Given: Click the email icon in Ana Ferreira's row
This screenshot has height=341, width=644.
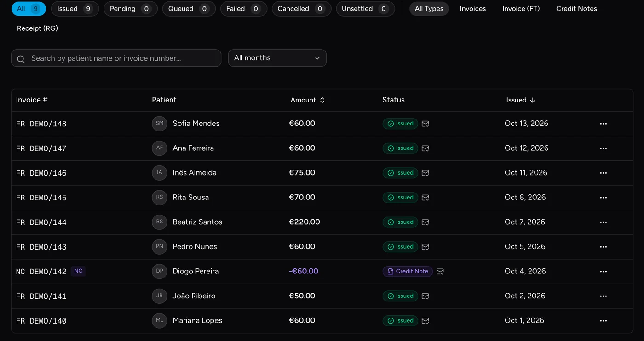Looking at the screenshot, I should pyautogui.click(x=425, y=148).
